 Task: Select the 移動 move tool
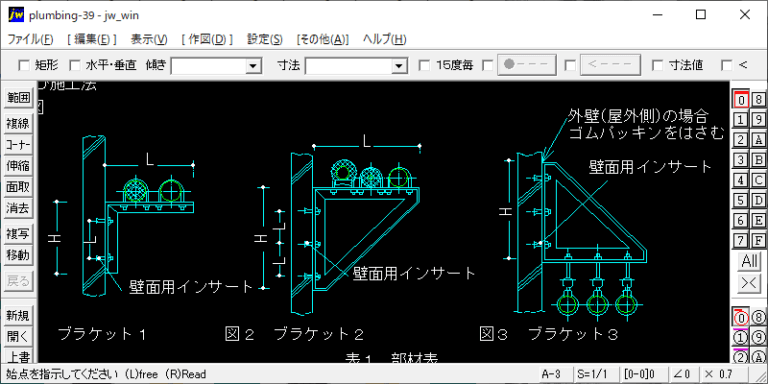18,255
